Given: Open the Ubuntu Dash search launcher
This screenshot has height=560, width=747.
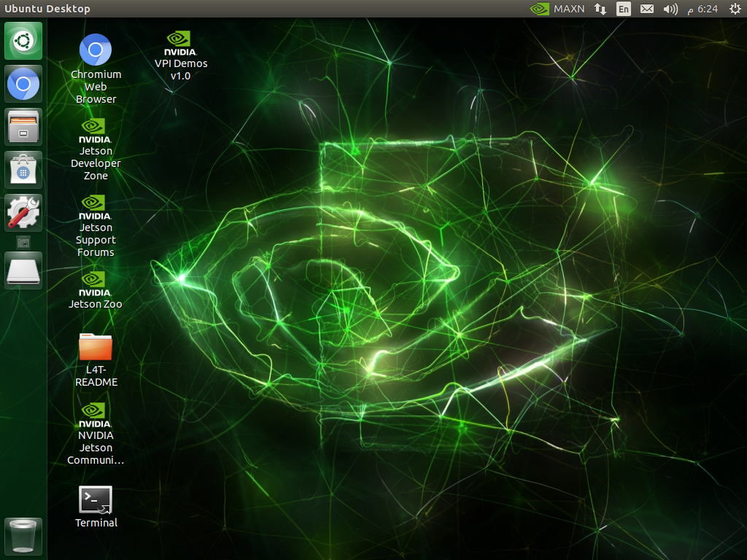Looking at the screenshot, I should coord(23,41).
